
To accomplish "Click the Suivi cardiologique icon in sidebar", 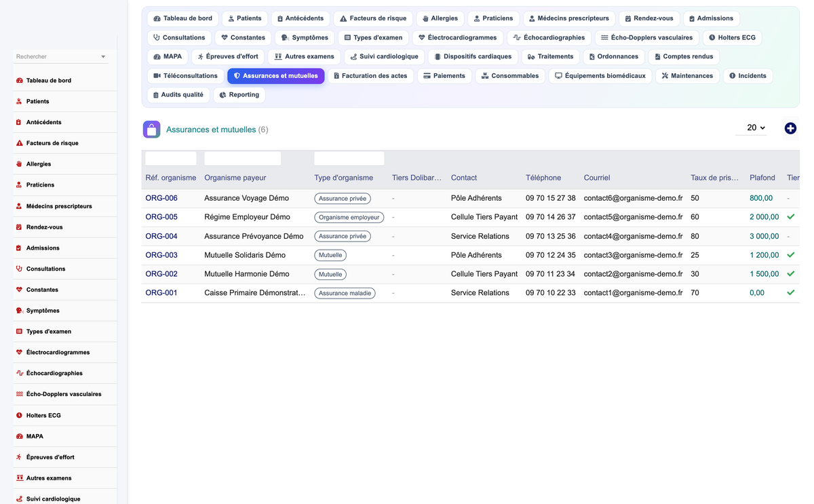I will click(19, 499).
